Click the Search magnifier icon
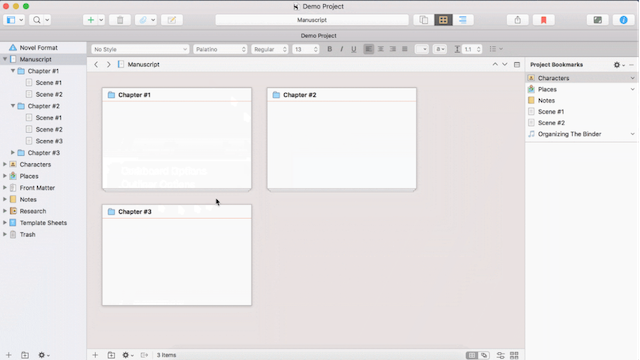This screenshot has height=360, width=640. point(37,20)
